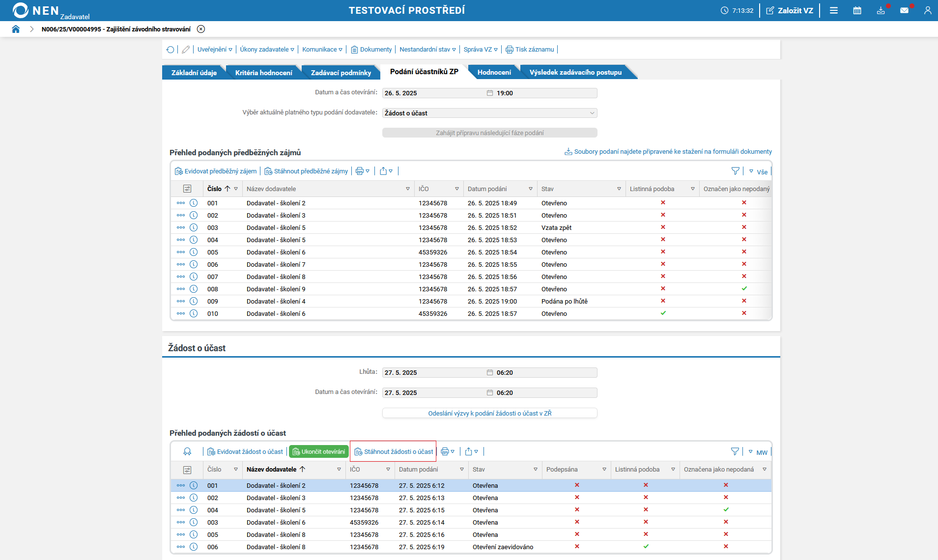This screenshot has width=938, height=560.
Task: Click info icon for row 005 Dodavatel - školení 6
Action: pos(194,252)
